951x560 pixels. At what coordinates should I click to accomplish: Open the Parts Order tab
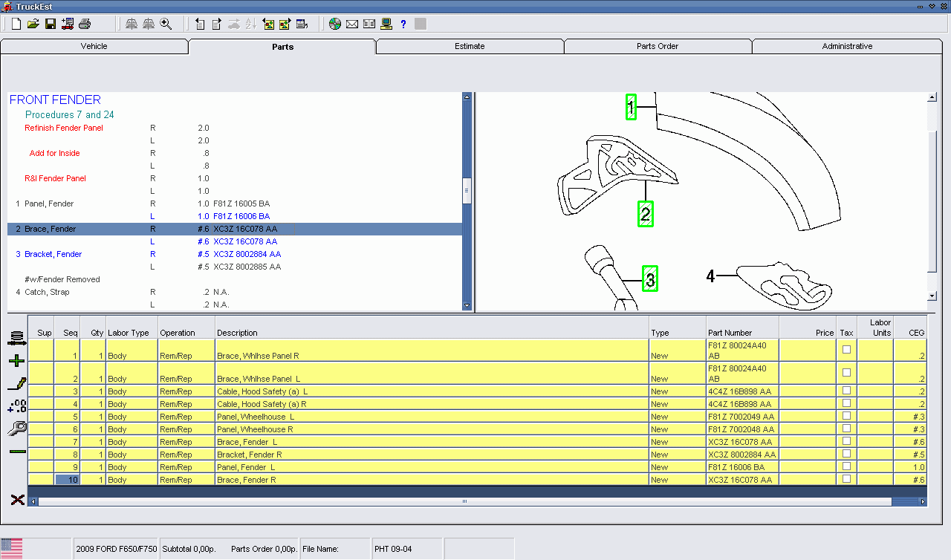[658, 45]
